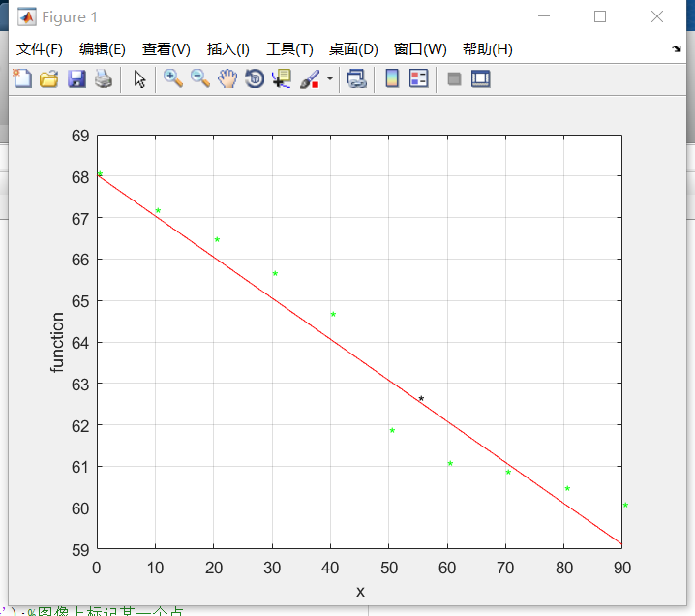
Task: Close the Figure 1 window
Action: pyautogui.click(x=657, y=16)
